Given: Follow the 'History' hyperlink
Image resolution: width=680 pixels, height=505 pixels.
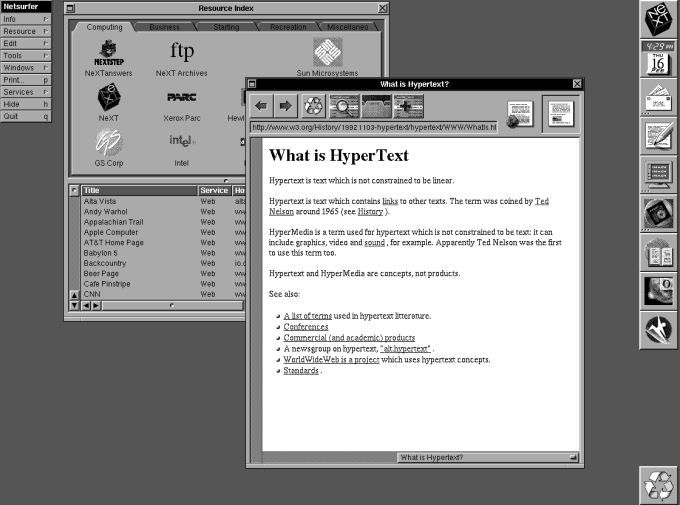Looking at the screenshot, I should [370, 211].
